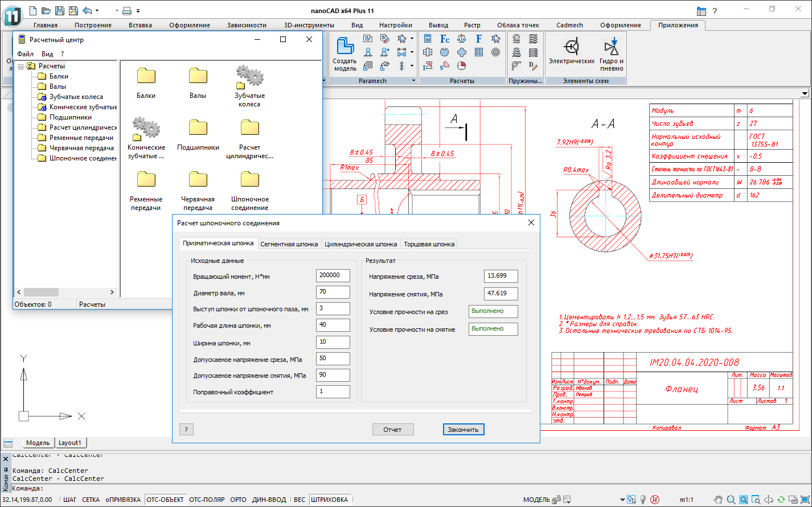Screen dimensions: 812x507
Task: Open the undo history dropdown arrow
Action: pyautogui.click(x=97, y=10)
